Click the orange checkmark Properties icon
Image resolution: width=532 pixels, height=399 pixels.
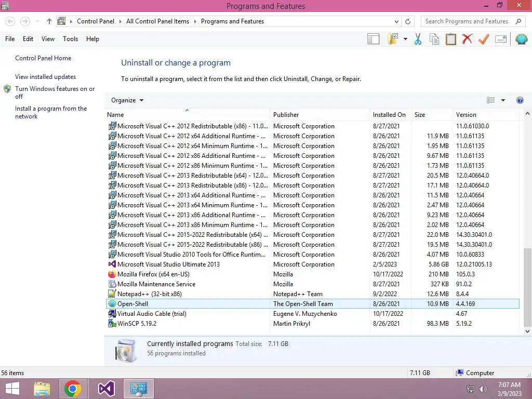[484, 39]
